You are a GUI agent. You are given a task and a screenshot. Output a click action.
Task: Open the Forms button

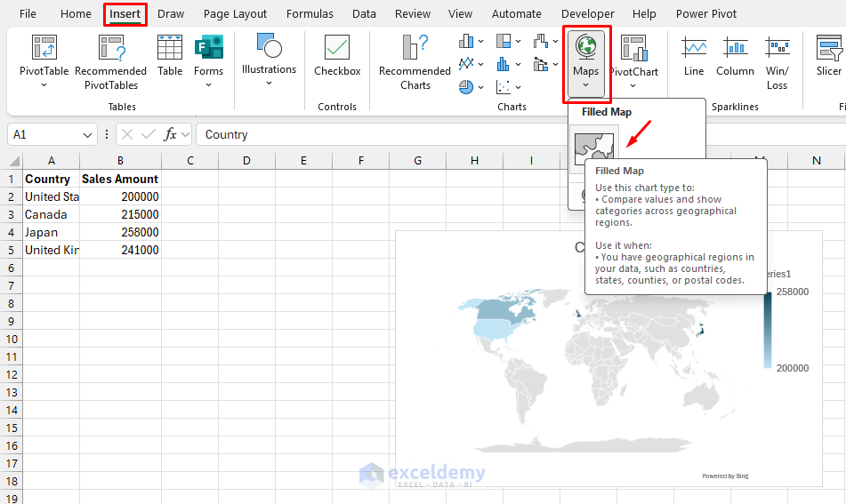(x=208, y=61)
